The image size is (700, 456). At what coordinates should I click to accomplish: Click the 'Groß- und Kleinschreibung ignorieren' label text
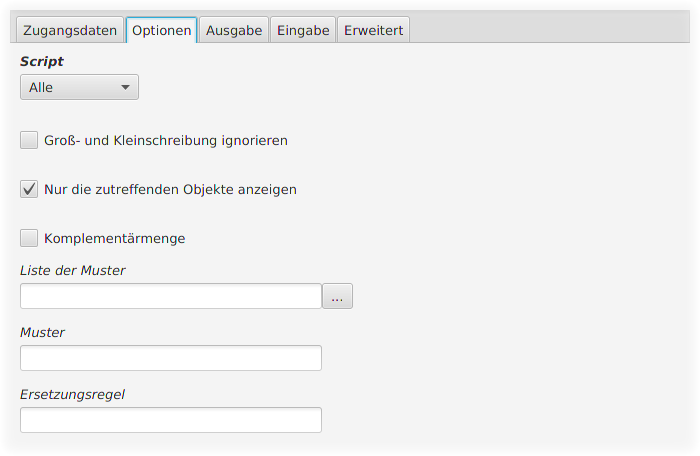click(x=166, y=140)
